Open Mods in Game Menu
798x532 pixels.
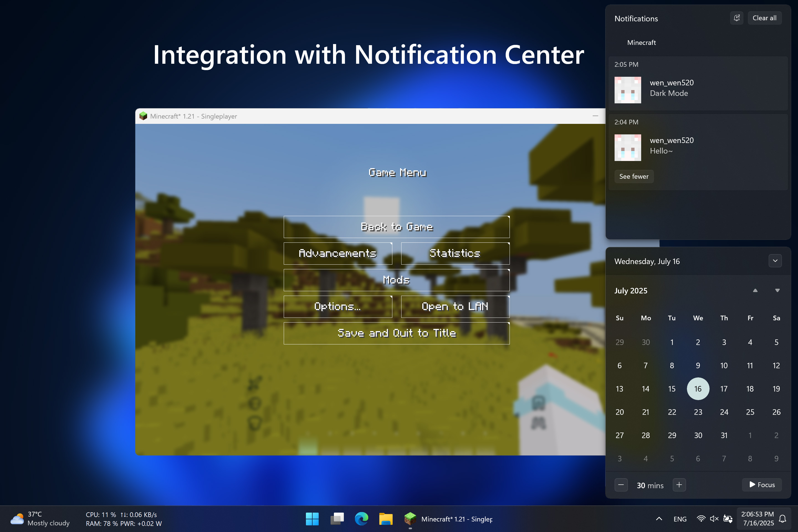point(397,280)
